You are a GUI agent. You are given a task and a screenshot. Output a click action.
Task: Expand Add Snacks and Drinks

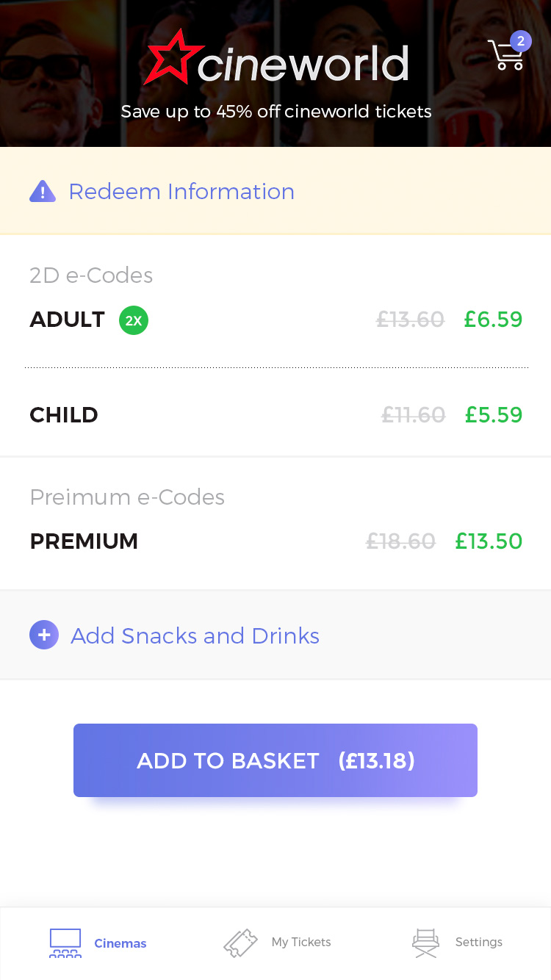[x=195, y=635]
